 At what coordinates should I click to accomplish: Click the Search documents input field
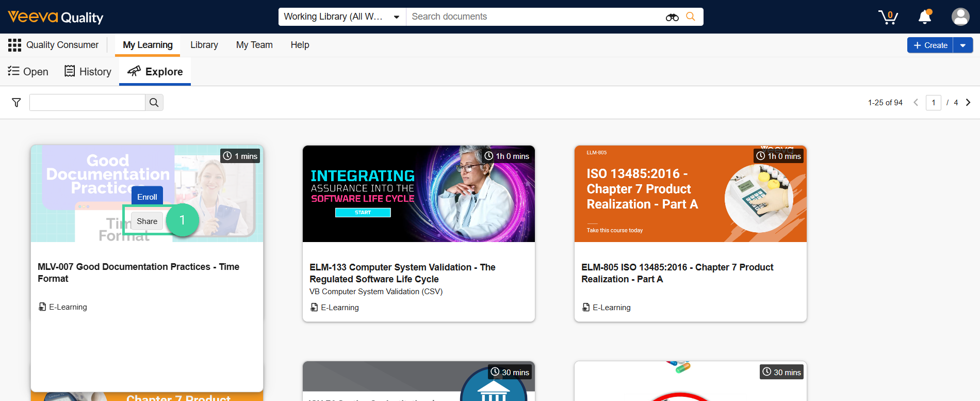536,17
